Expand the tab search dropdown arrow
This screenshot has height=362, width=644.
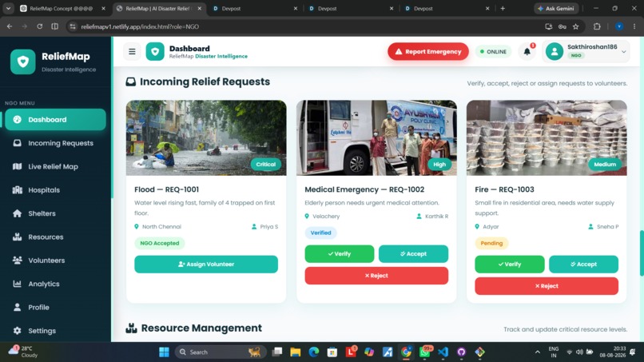8,8
